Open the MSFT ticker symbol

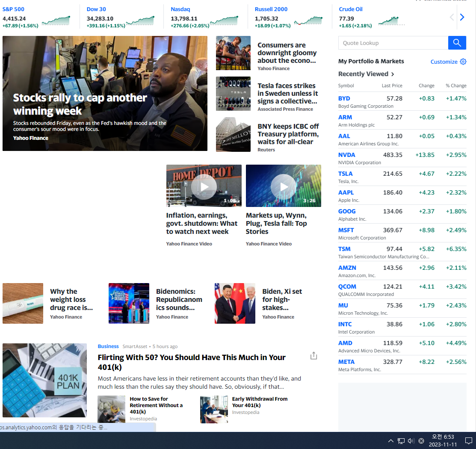point(346,230)
